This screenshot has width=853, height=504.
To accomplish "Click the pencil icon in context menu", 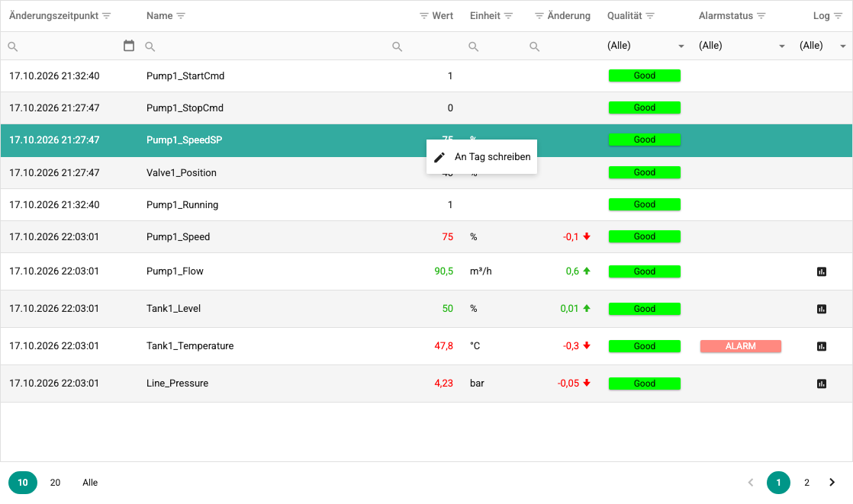I will 439,157.
